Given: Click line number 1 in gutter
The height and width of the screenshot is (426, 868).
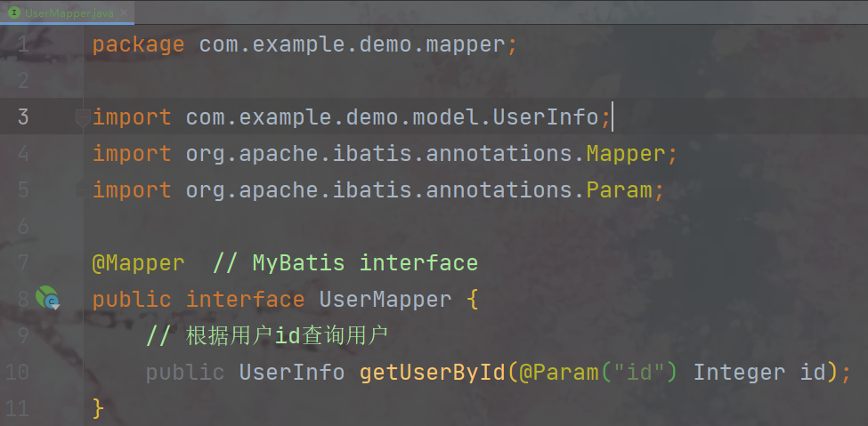Looking at the screenshot, I should [22, 44].
